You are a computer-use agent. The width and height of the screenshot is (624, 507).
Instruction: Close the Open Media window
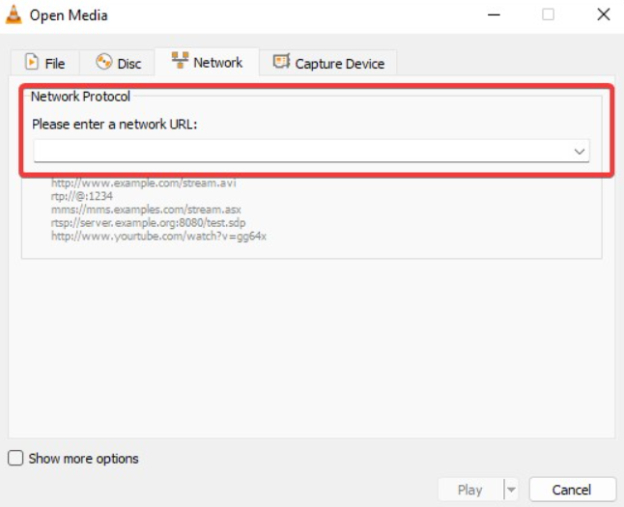click(x=602, y=15)
